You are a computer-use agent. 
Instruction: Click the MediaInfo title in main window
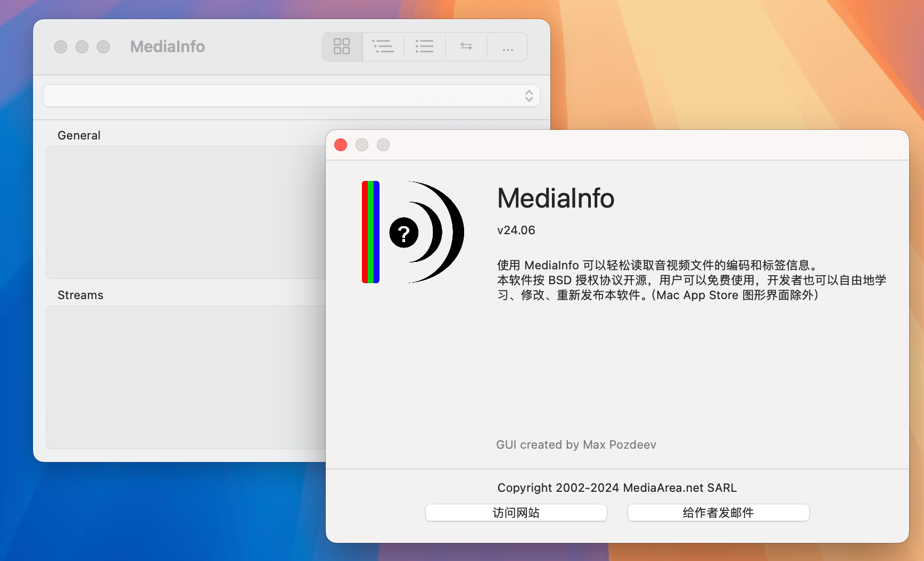(x=168, y=47)
